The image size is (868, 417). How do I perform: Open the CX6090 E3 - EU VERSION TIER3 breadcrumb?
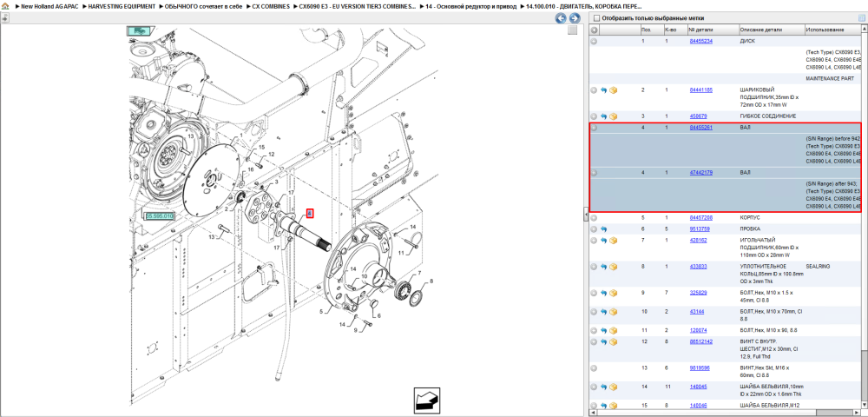358,5
